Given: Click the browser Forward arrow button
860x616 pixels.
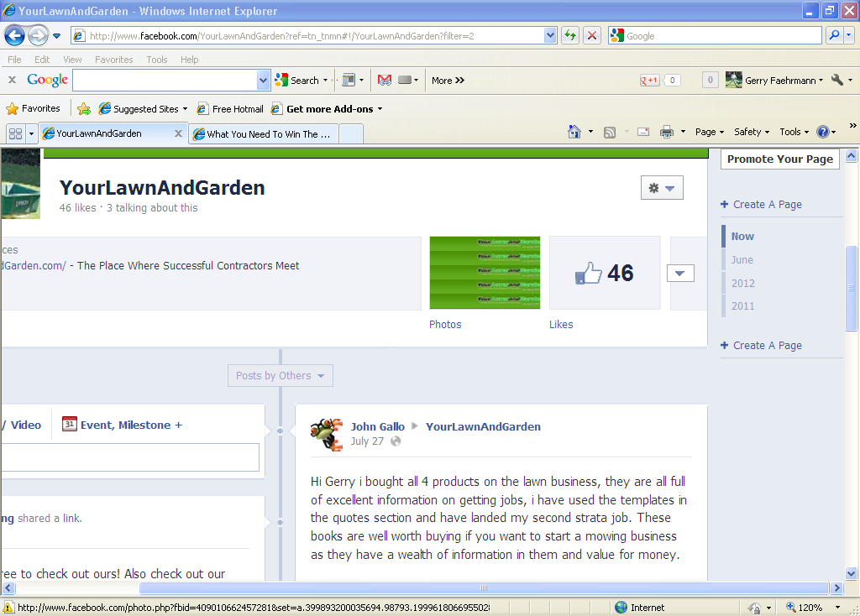Looking at the screenshot, I should coord(38,36).
